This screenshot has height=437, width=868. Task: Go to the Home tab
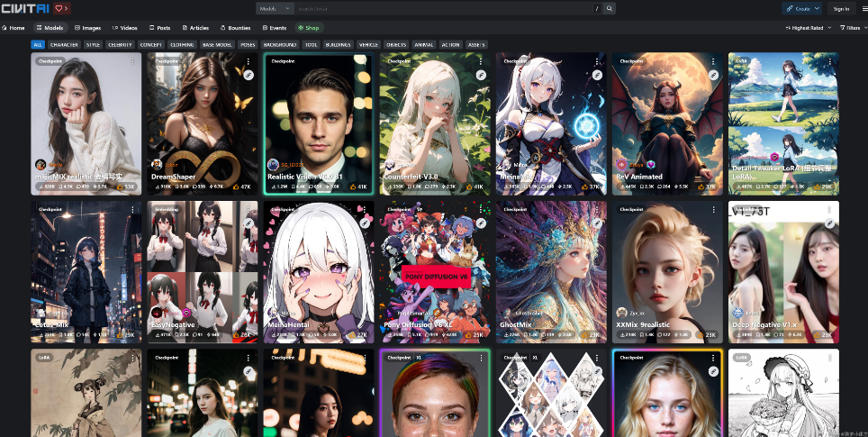pyautogui.click(x=14, y=28)
